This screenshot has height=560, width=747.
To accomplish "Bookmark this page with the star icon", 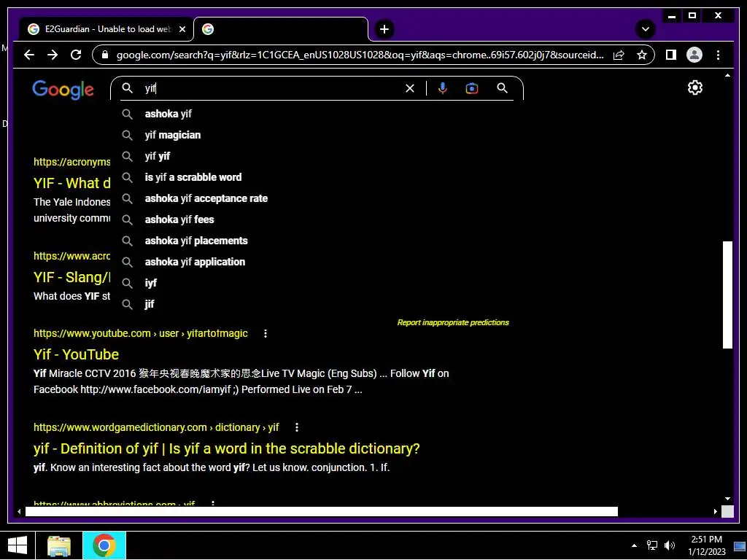I will coord(642,55).
